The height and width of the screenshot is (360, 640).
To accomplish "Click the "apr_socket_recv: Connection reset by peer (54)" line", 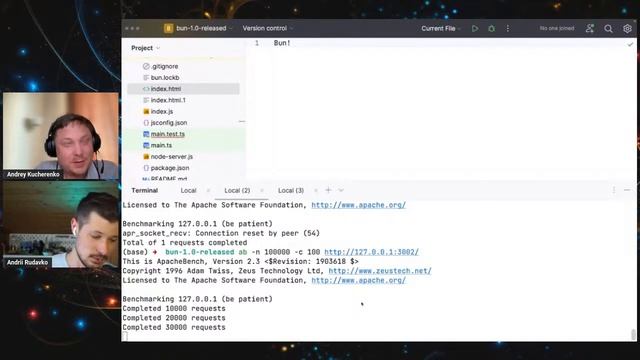I will click(x=221, y=233).
